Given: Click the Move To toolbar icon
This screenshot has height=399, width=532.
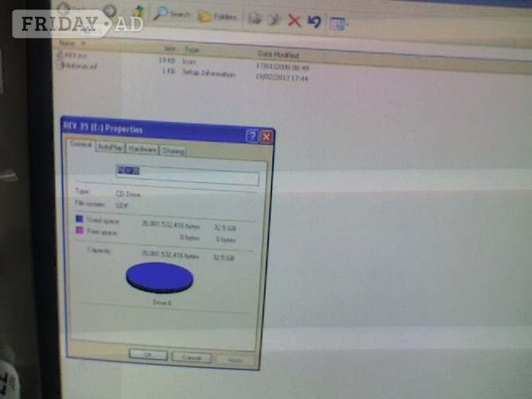Looking at the screenshot, I should tap(255, 18).
